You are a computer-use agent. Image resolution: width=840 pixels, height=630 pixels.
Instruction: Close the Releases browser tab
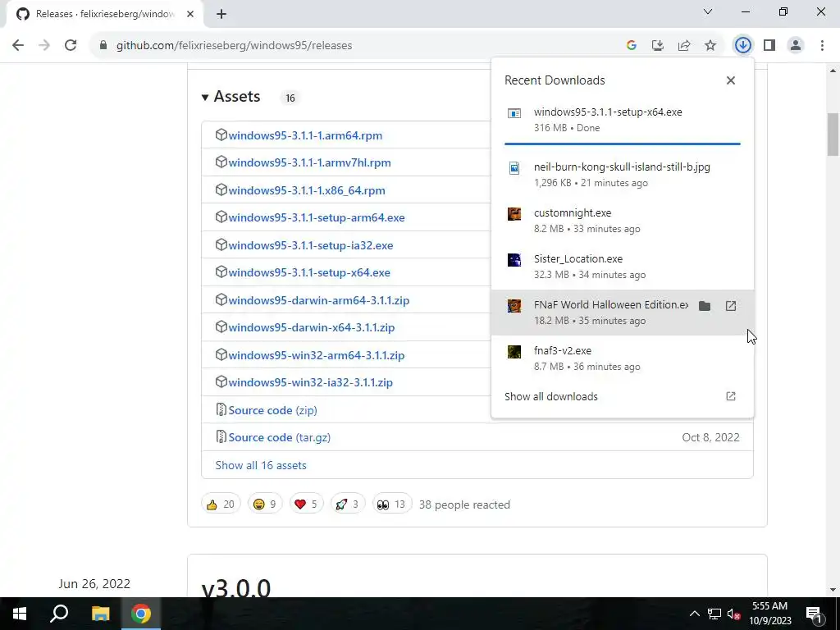click(x=190, y=14)
